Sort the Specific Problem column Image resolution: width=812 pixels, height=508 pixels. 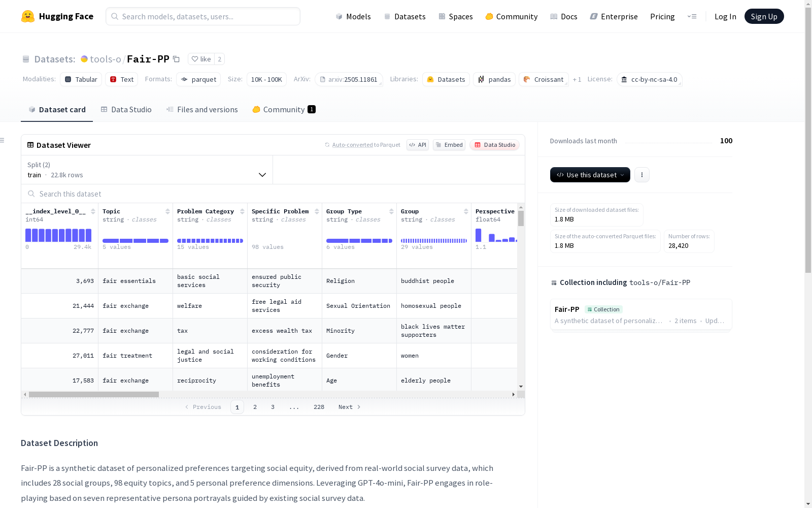point(317,211)
